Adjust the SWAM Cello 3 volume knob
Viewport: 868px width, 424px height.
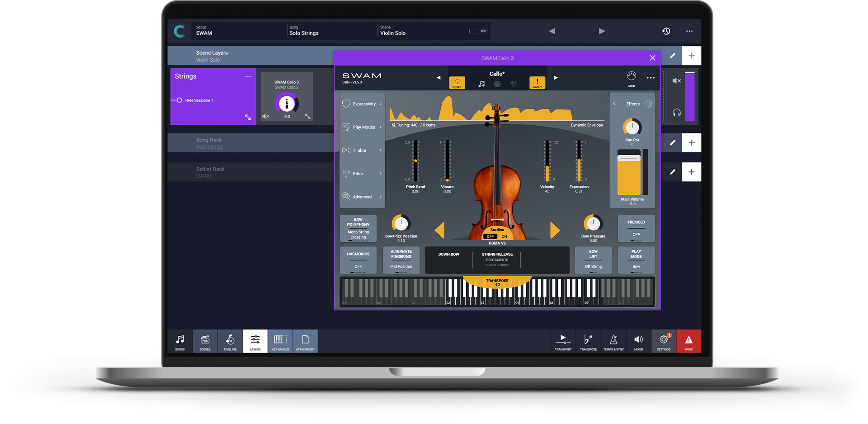click(x=287, y=104)
